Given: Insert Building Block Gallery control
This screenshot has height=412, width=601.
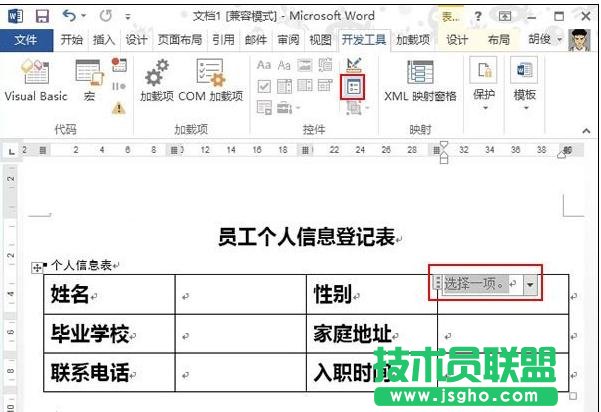Looking at the screenshot, I should [325, 65].
